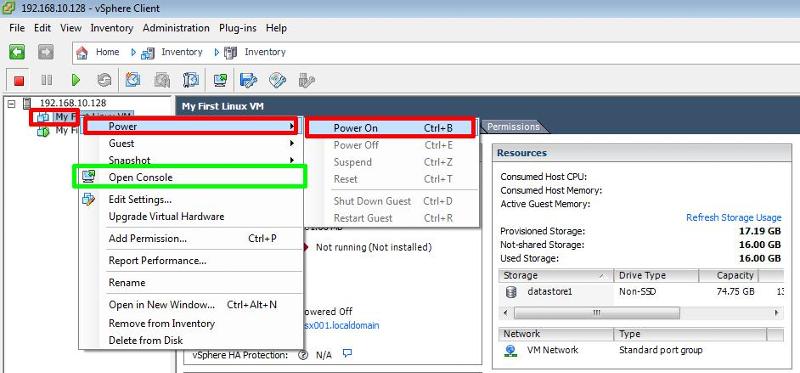This screenshot has width=800, height=373.
Task: Click the storage table horizontal scrollbar thumb
Action: [597, 312]
